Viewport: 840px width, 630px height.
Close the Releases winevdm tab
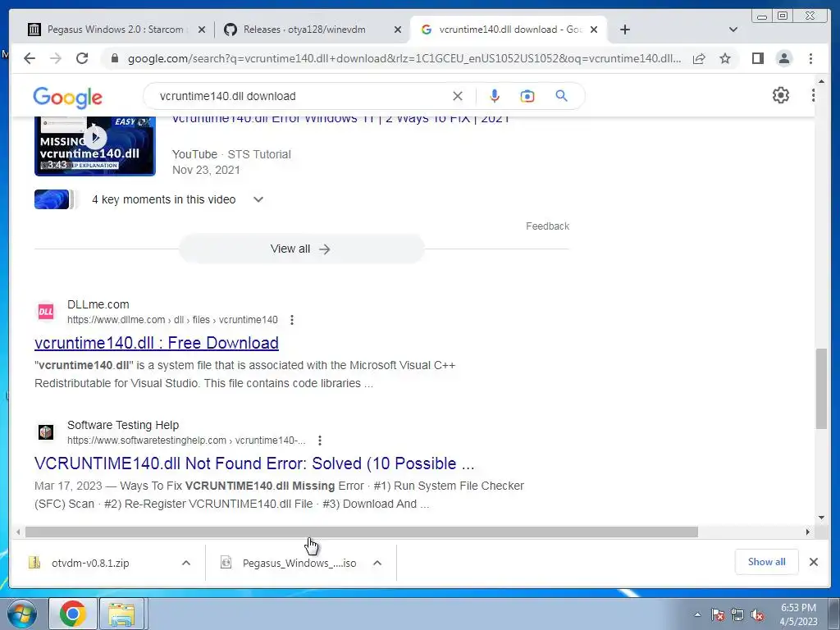coord(398,30)
